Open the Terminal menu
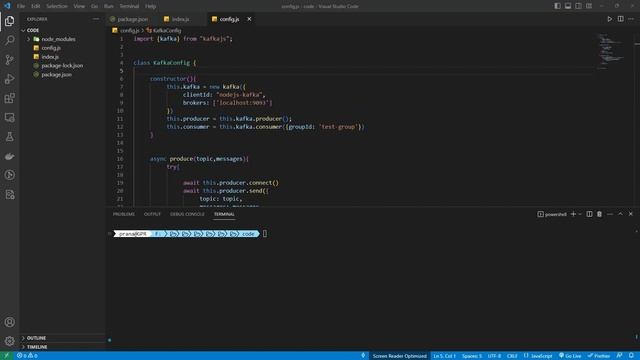 pos(129,6)
